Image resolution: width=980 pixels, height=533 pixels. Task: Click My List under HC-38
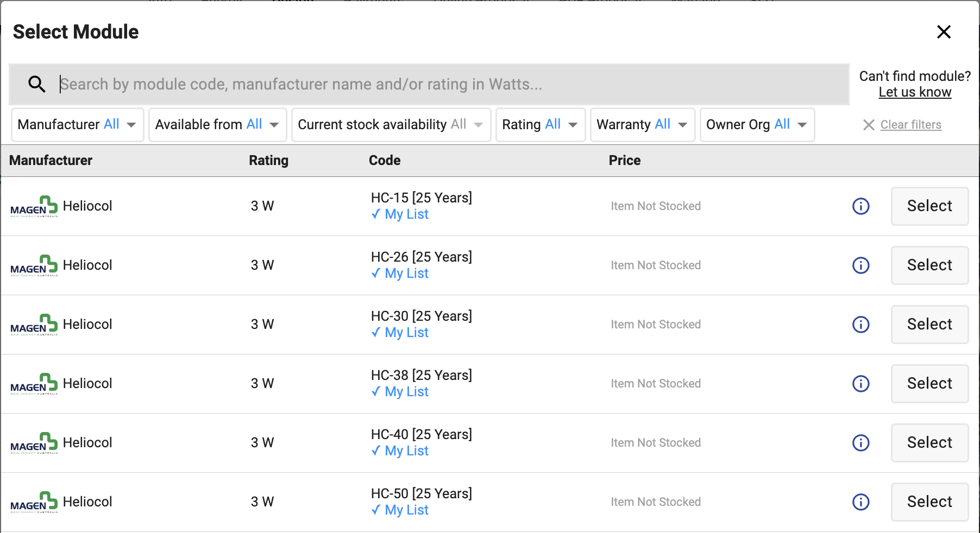(400, 392)
